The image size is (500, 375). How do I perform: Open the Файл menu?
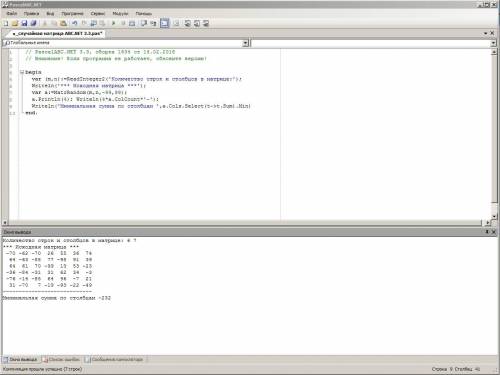coord(12,14)
